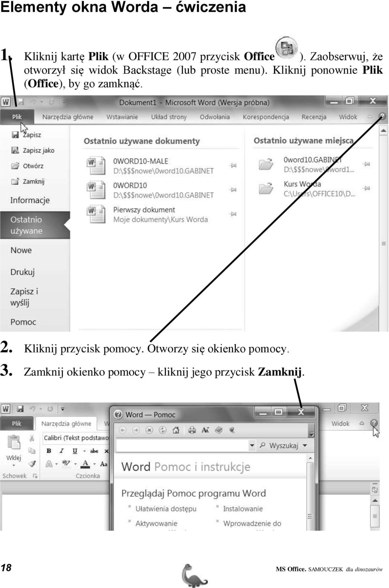
Task: Select Zapisz i wyślij in Backstage sidebar
Action: coord(24,297)
